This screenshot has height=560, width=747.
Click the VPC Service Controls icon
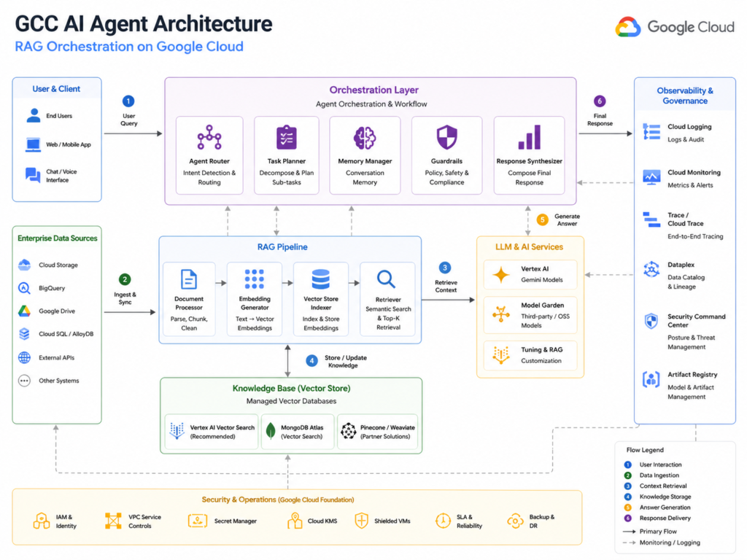(113, 521)
